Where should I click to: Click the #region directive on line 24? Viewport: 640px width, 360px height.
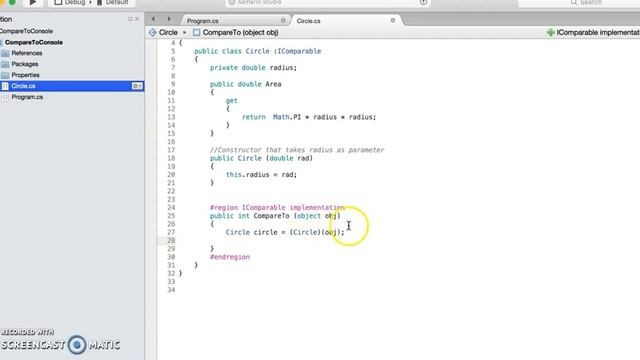point(277,208)
